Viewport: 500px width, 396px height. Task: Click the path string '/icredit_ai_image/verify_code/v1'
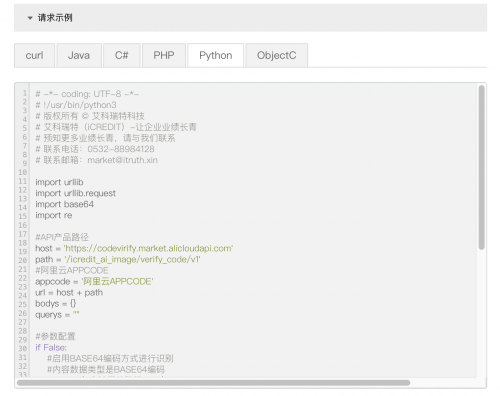coord(133,259)
